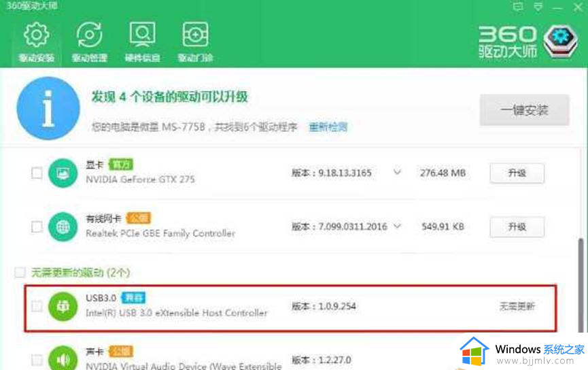Expand version dropdown for 7.099.0311.2016
Viewport: 588px width, 370px height.
click(x=397, y=226)
